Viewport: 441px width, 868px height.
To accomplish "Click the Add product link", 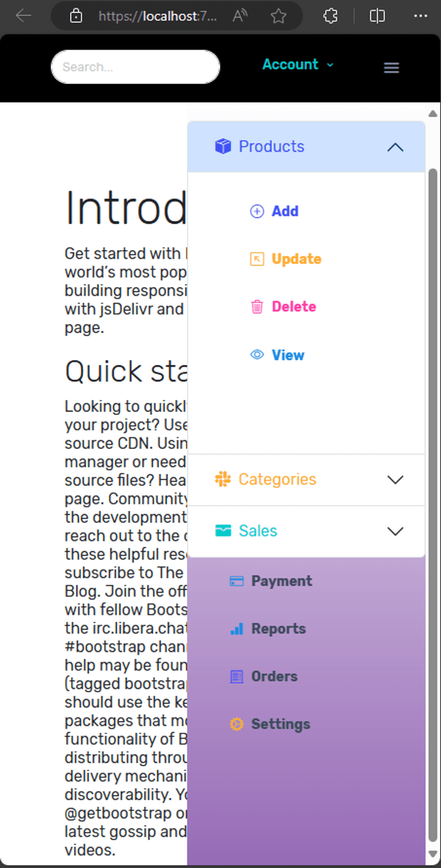I will click(x=285, y=212).
